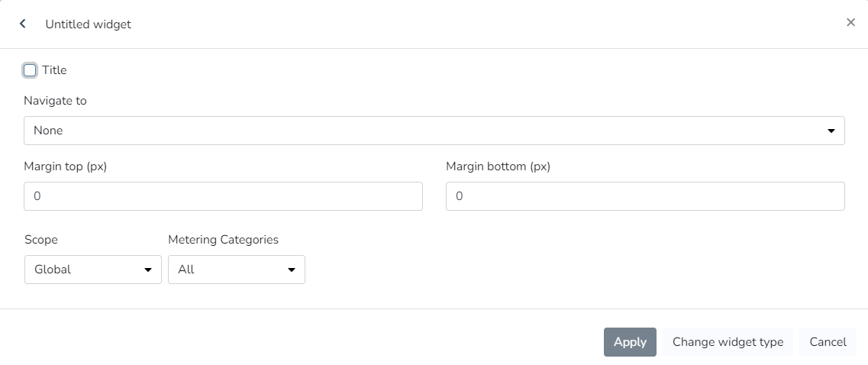Click the Navigate to field label
Screen dimensions: 868x365
[x=55, y=101]
